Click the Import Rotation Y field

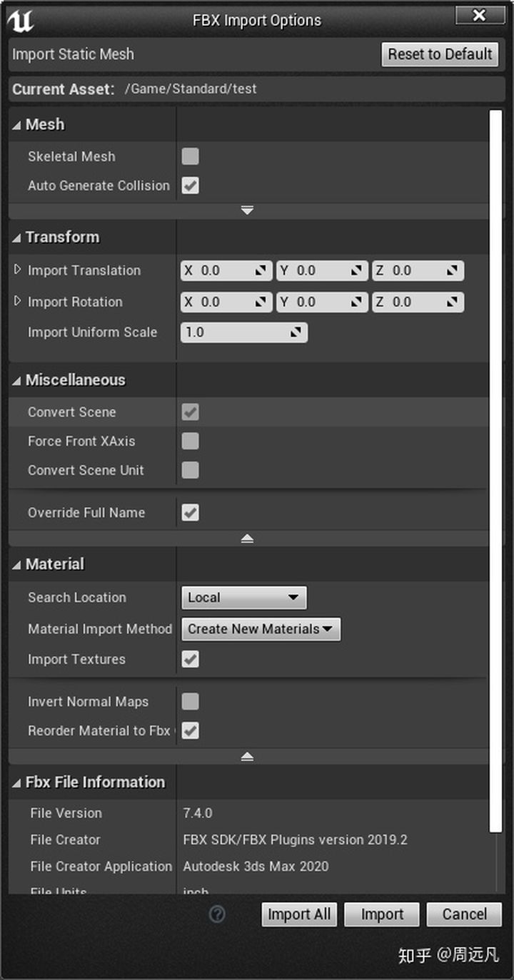(x=322, y=302)
